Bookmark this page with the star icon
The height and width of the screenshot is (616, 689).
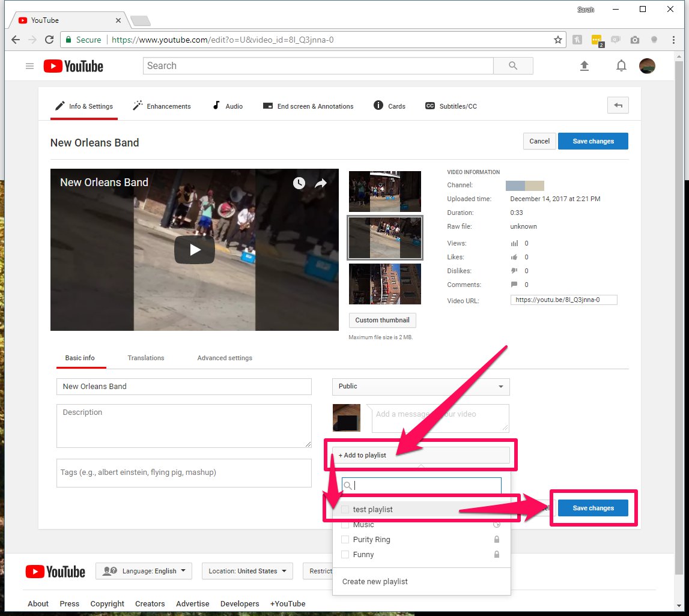tap(557, 40)
